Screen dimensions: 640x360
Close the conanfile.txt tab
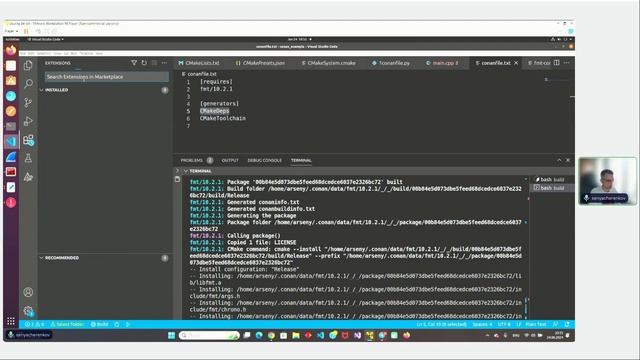[516, 63]
